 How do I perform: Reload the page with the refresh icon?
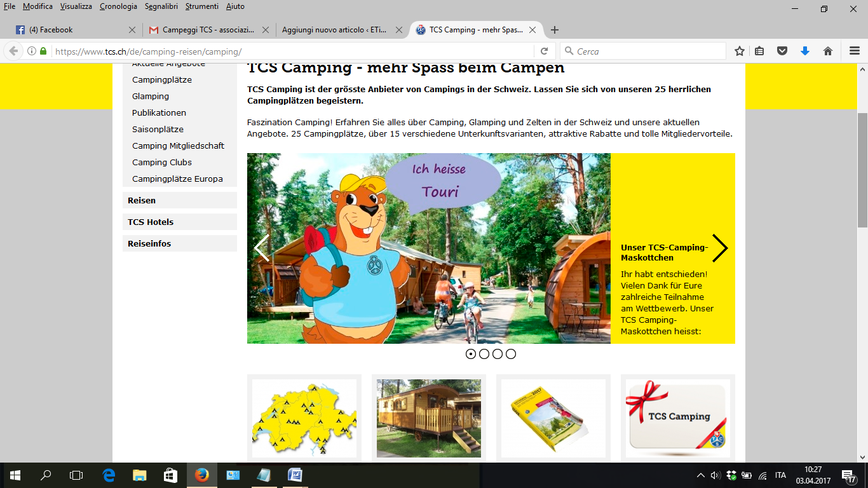tap(544, 51)
